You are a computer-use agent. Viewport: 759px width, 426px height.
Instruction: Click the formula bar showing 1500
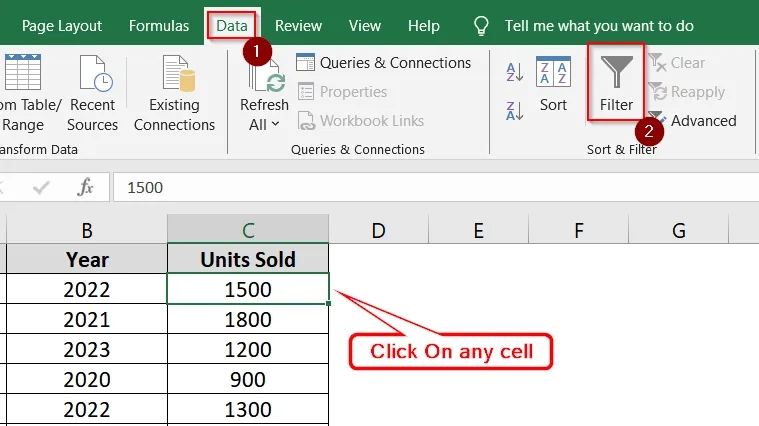click(x=436, y=187)
